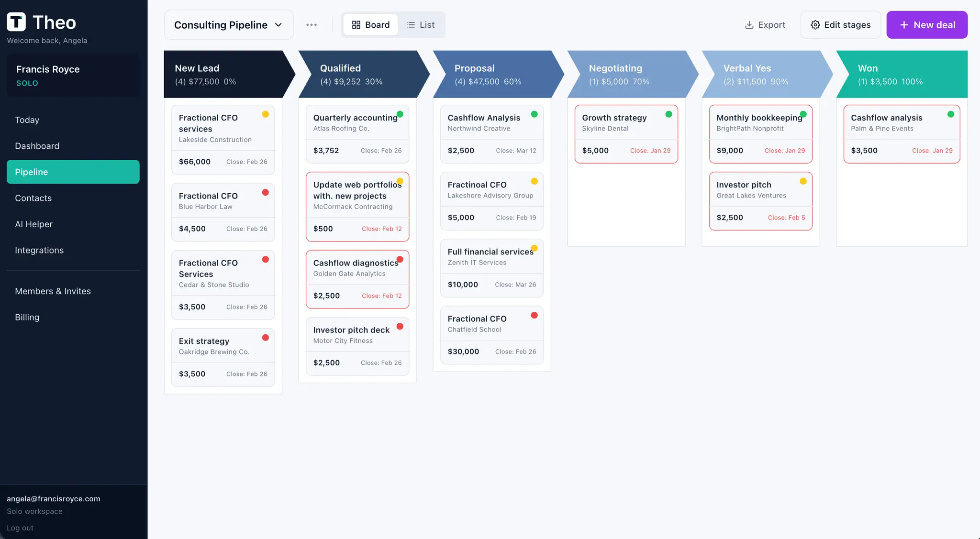Open the Cashflow diagnostics deal card
This screenshot has width=980, height=539.
357,279
